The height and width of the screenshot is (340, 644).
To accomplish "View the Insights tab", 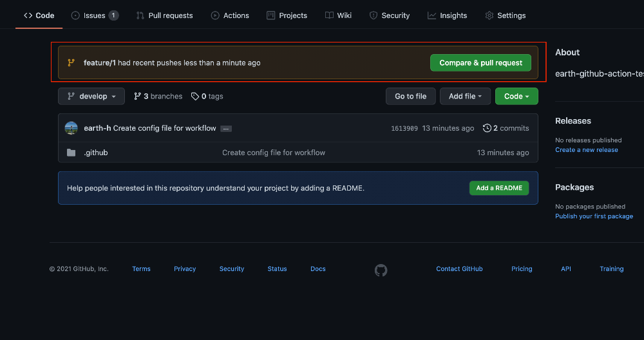I will 448,15.
